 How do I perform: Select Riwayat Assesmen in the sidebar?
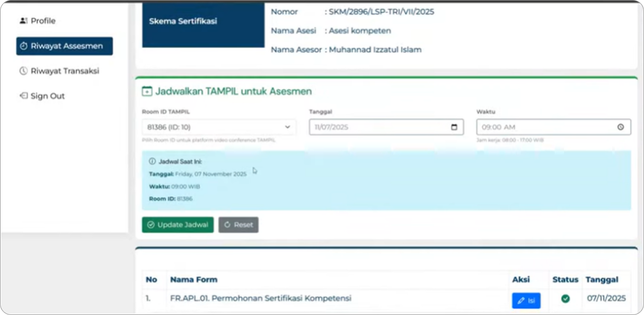click(64, 46)
